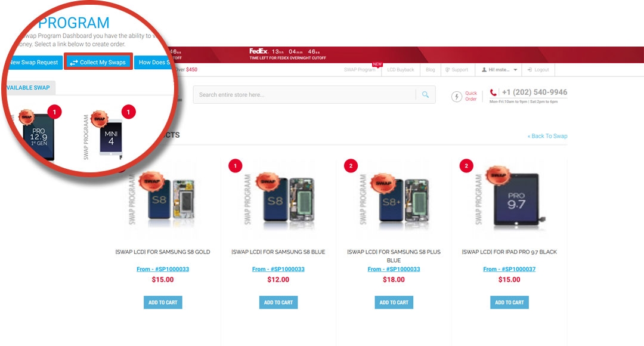Click the Quick Order lightning icon

457,96
